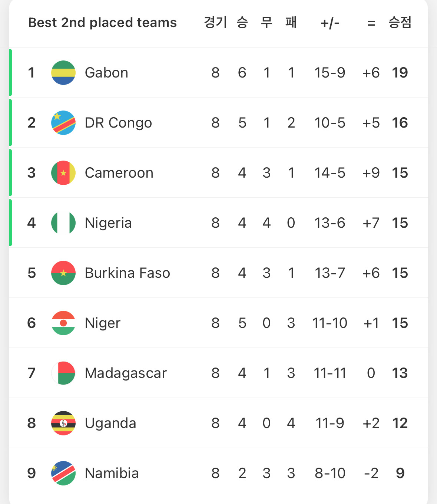
Task: Select the Burkina Faso team name
Action: [127, 273]
